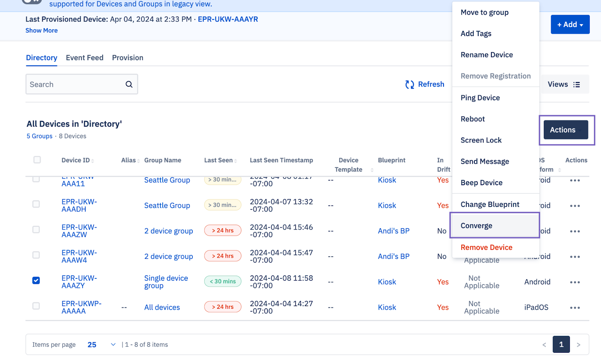Sort by Device ID column arrows
This screenshot has width=601, height=364.
coord(93,161)
